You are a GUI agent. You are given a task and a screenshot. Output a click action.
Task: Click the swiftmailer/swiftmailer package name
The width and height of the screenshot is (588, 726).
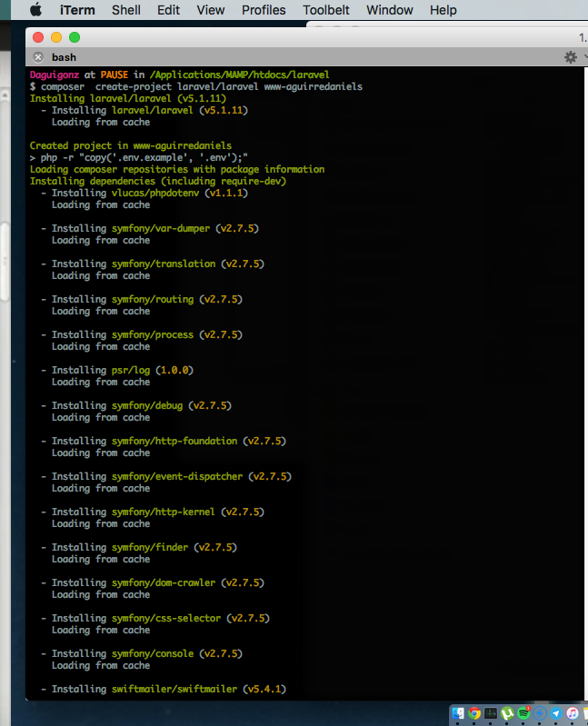(174, 689)
